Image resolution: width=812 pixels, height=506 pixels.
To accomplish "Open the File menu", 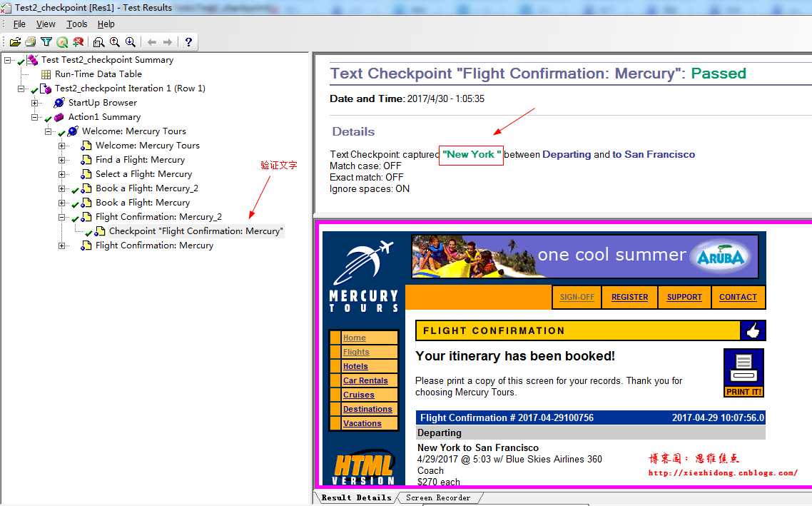I will click(x=19, y=24).
